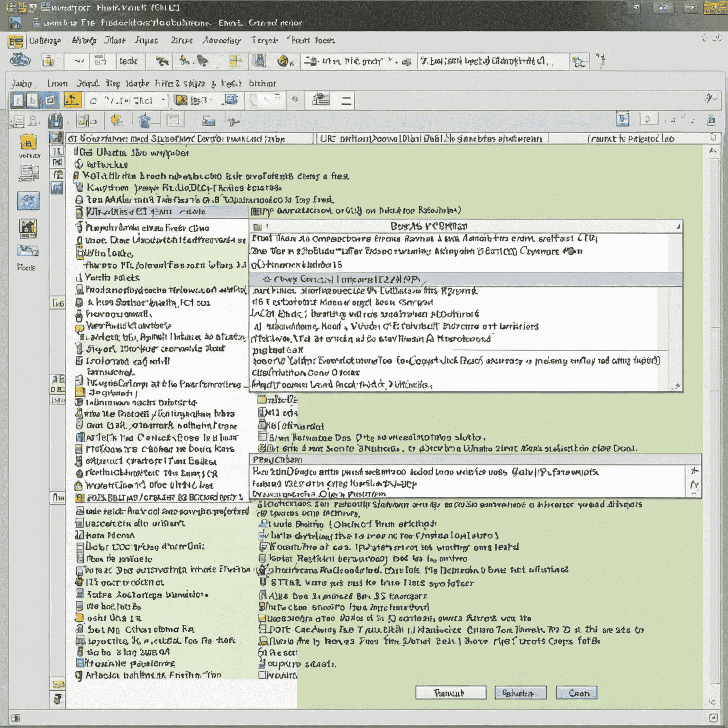Click the yellow app icon left of the menu bar
Screen dimensions: 728x728
click(16, 42)
